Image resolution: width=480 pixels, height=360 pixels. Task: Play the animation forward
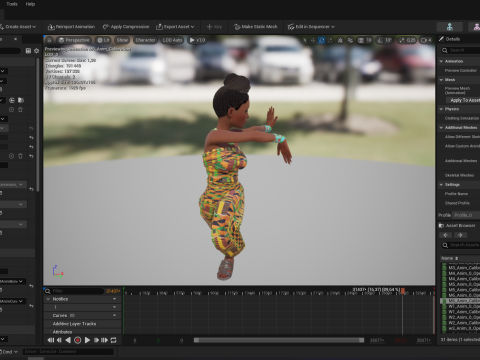coord(87,340)
